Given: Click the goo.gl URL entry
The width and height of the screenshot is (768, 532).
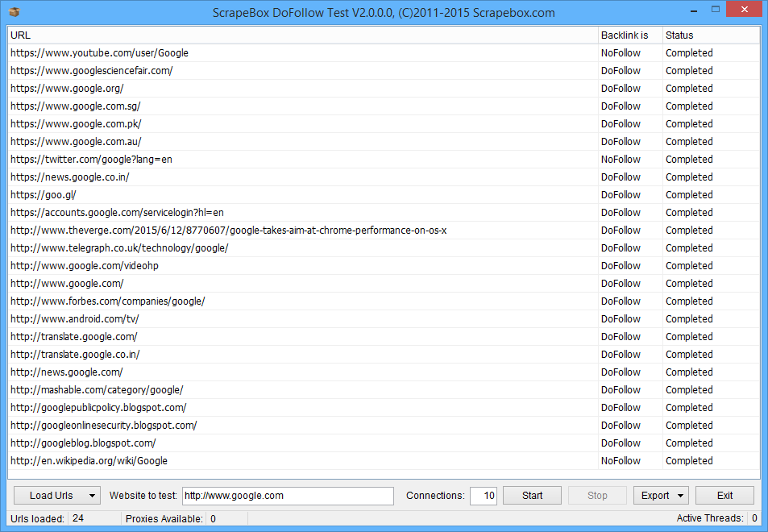Looking at the screenshot, I should click(44, 195).
